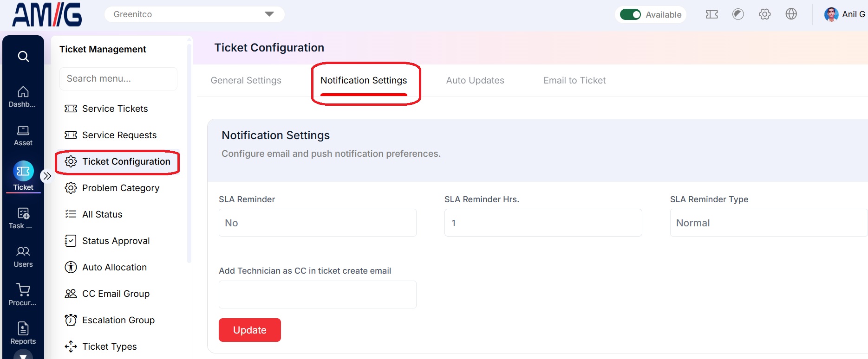The width and height of the screenshot is (868, 359).
Task: Open All Status menu item
Action: point(102,214)
